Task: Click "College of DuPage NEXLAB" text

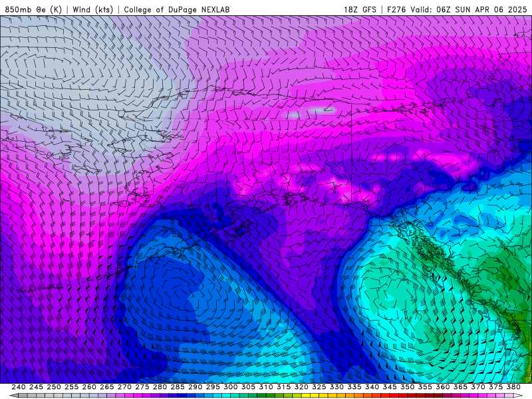Action: pyautogui.click(x=177, y=9)
